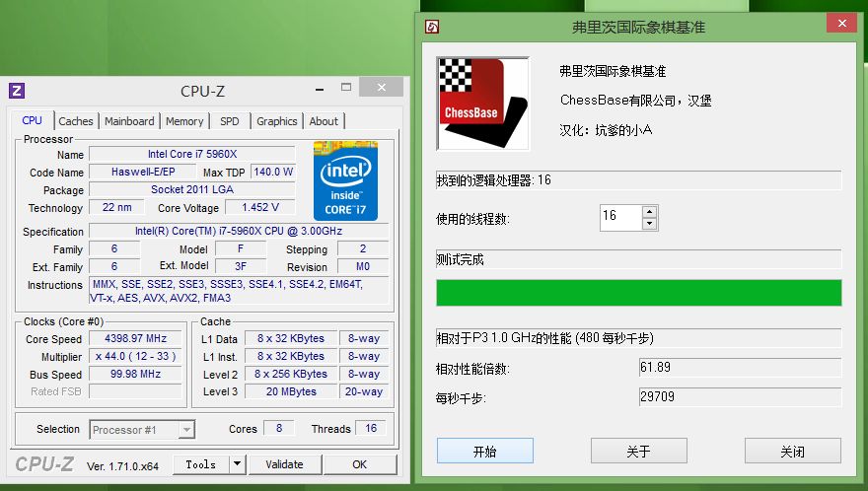Click the Level 3 20-way value
The image size is (868, 491).
click(x=364, y=391)
